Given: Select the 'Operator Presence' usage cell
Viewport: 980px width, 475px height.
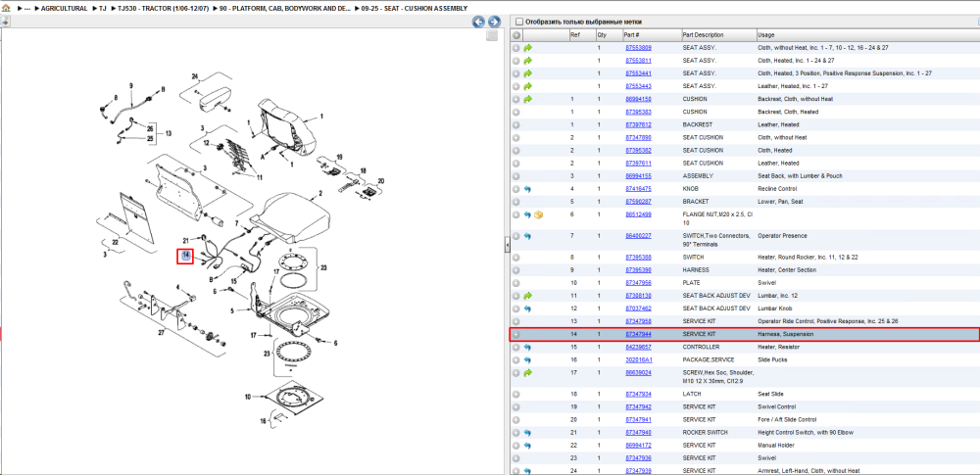Looking at the screenshot, I should tap(782, 236).
